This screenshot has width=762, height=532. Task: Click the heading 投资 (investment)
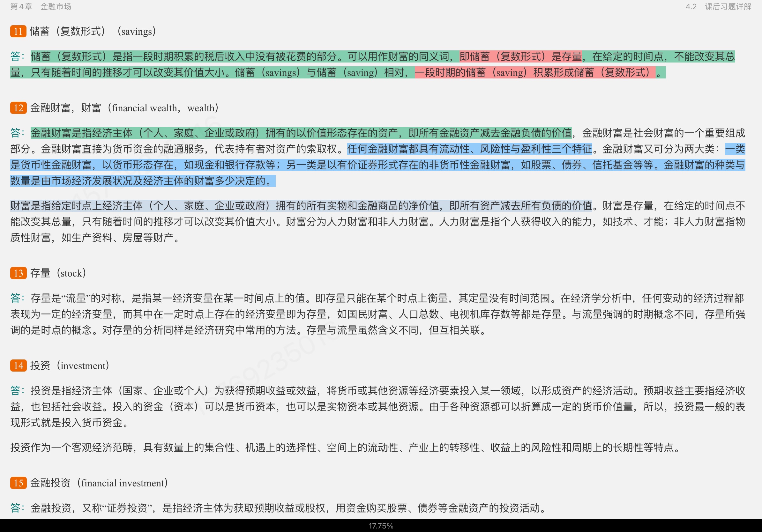(70, 366)
